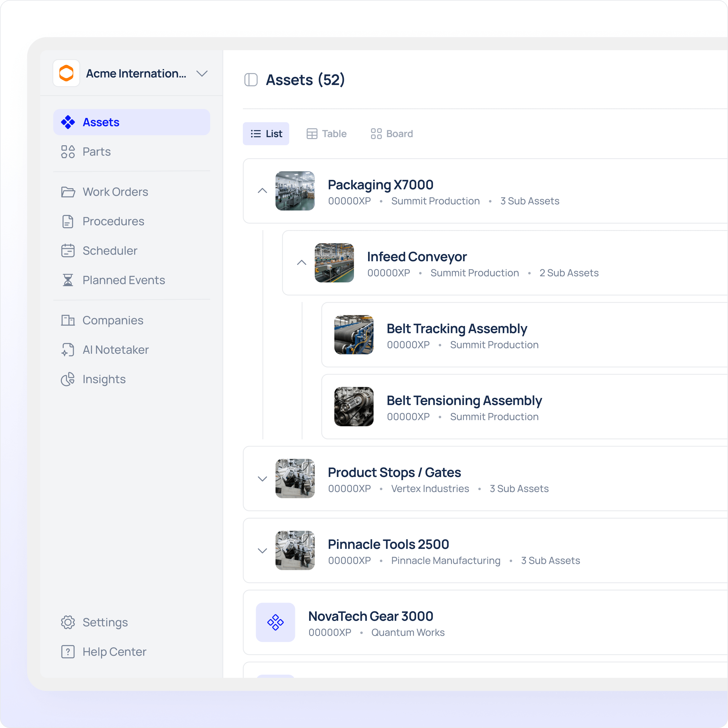The height and width of the screenshot is (728, 728).
Task: Collapse the Packaging X7000 asset
Action: 262,191
